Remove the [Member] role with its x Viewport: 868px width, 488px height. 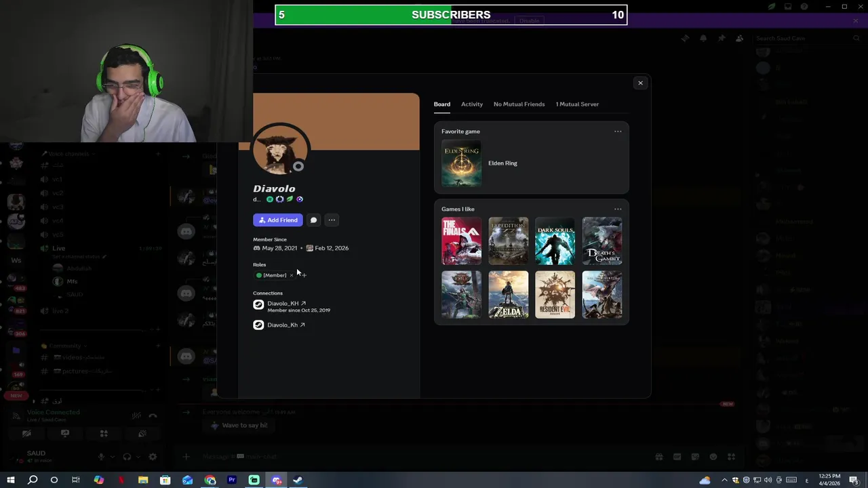292,275
